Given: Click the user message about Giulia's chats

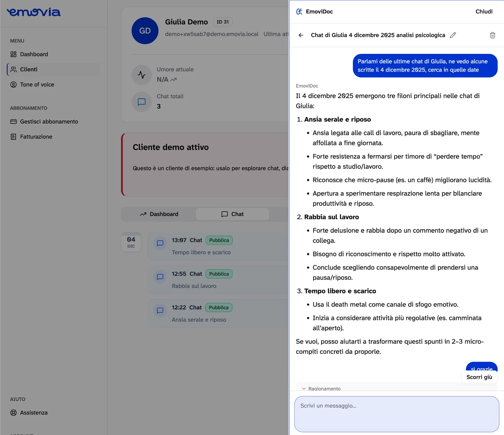Looking at the screenshot, I should (425, 66).
